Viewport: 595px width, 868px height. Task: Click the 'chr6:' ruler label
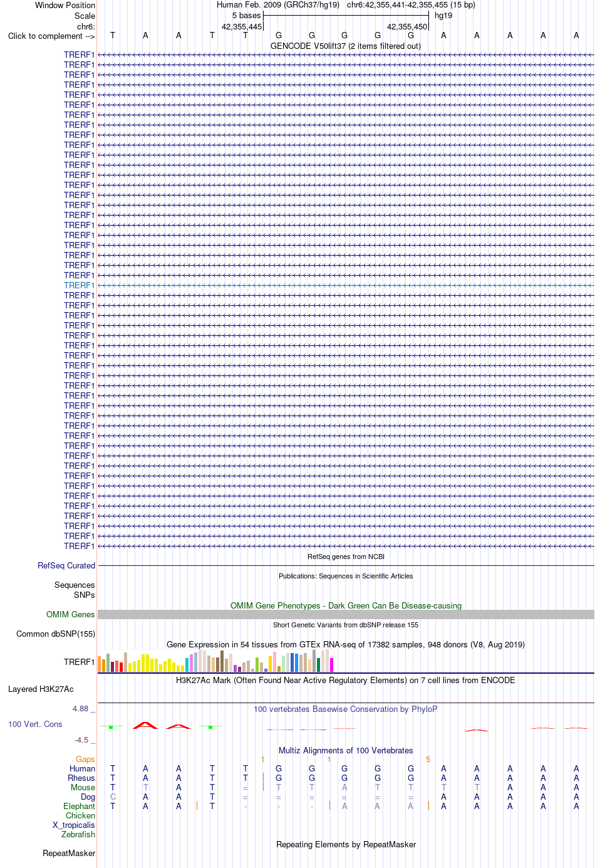tap(86, 26)
